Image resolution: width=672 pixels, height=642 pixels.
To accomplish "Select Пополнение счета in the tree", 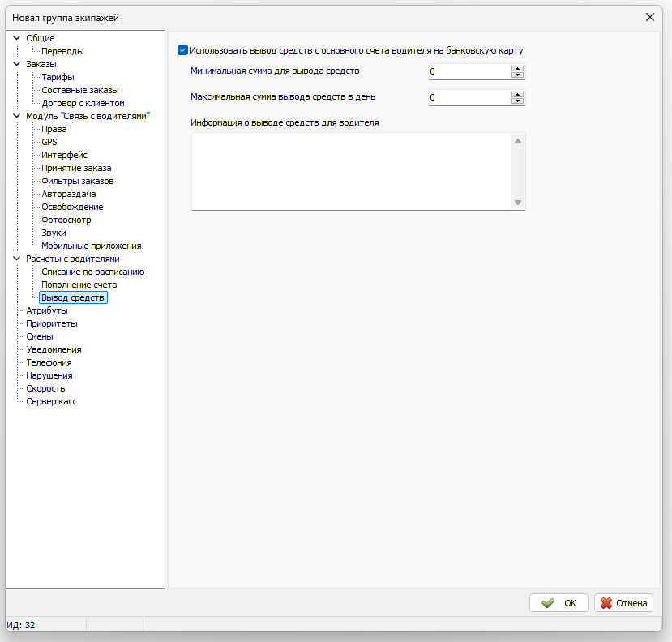I will pos(79,285).
